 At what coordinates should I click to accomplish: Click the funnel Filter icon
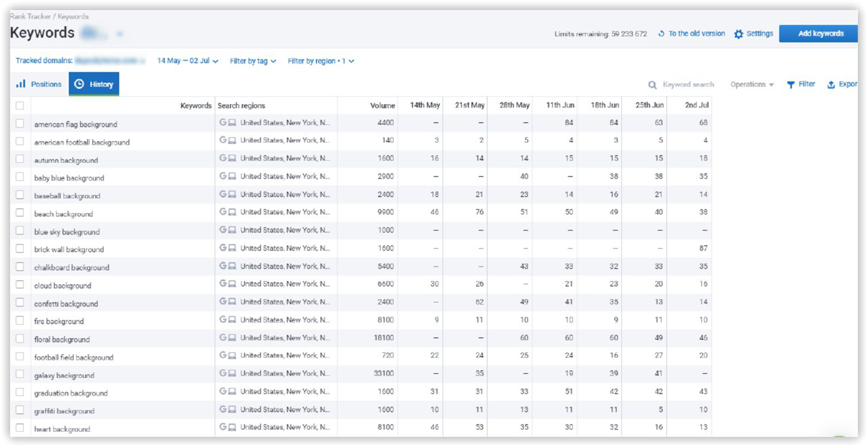tap(790, 85)
